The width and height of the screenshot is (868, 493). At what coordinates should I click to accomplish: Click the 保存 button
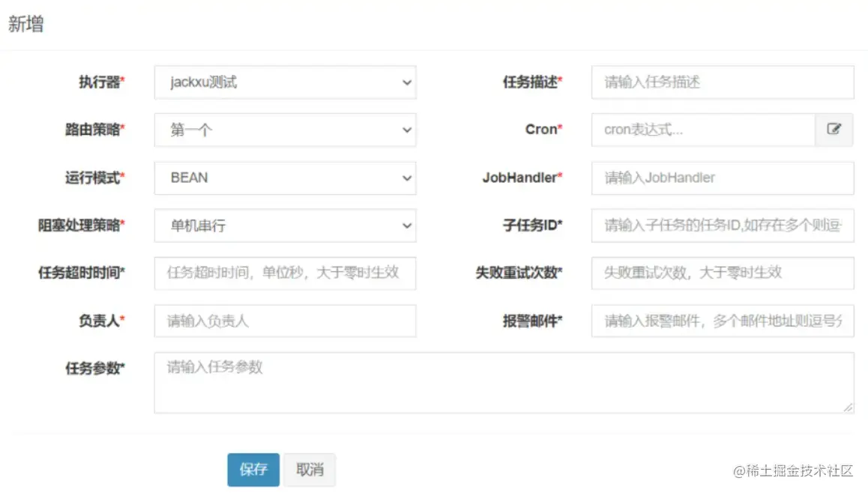pos(253,470)
